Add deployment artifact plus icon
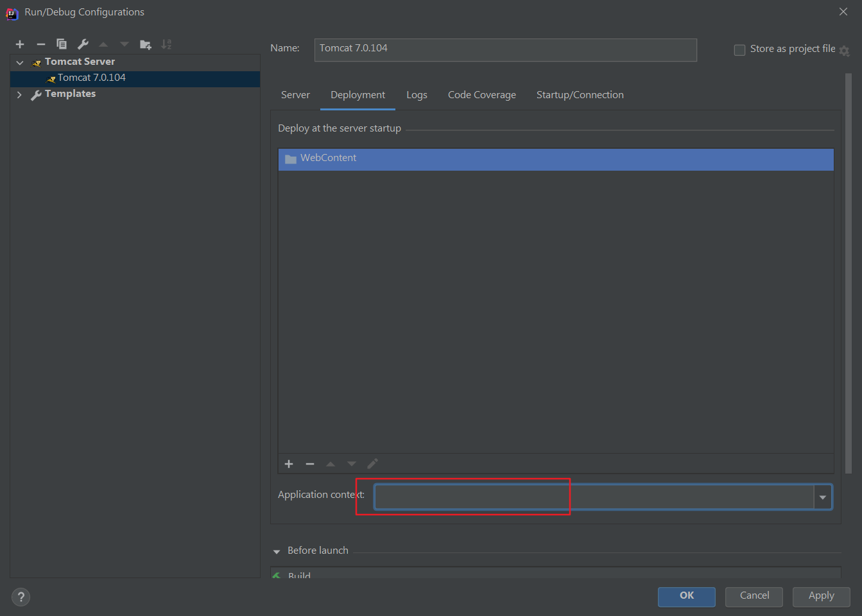The width and height of the screenshot is (862, 616). (x=289, y=464)
